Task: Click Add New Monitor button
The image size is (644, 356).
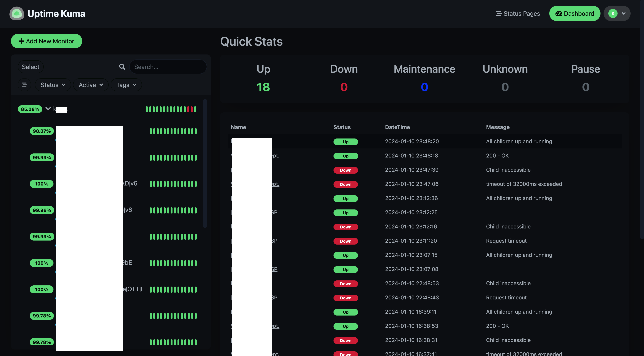Action: [x=47, y=41]
